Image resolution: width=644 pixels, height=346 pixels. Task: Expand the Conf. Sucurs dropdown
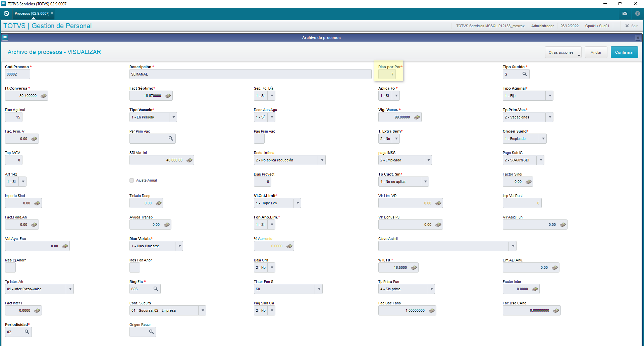[203, 311]
